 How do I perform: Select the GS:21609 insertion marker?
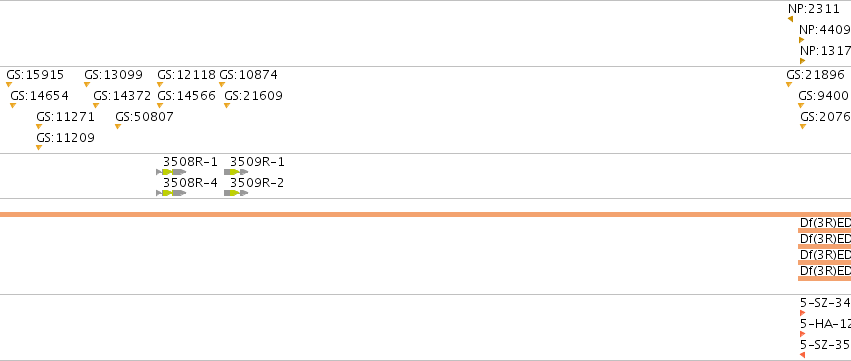click(227, 106)
